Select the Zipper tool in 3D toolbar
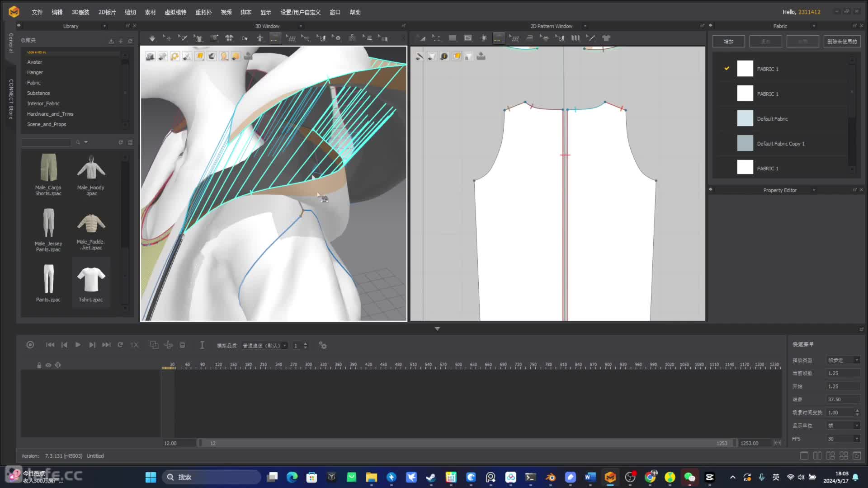Screen dimensions: 868x488 tap(352, 38)
